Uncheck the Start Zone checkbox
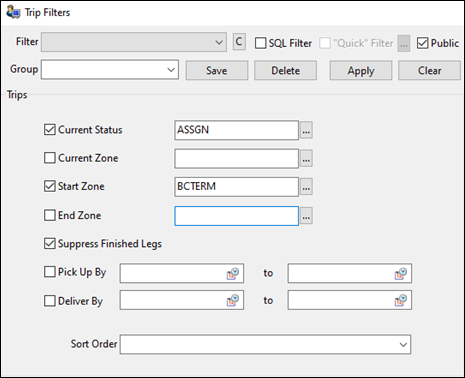This screenshot has width=465, height=378. point(50,186)
